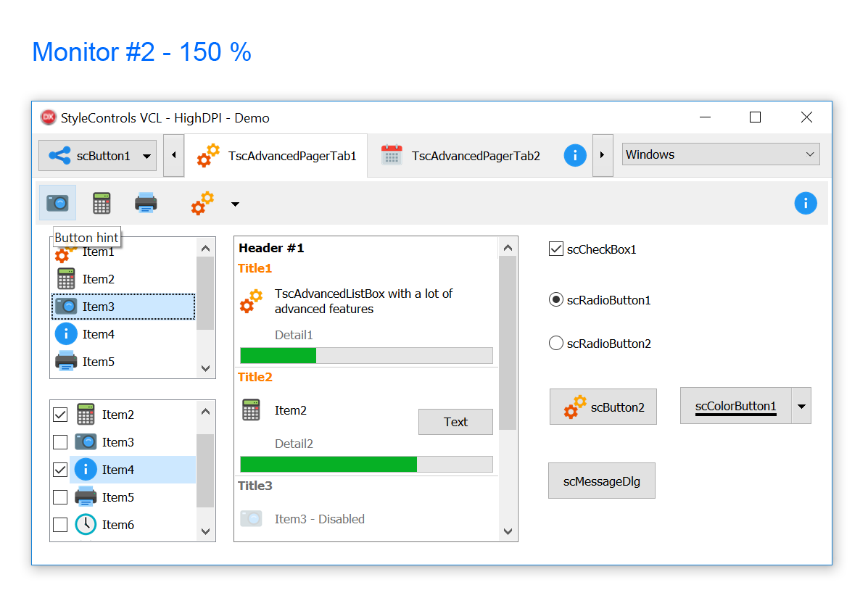Click top list scroll up arrow
Image resolution: width=868 pixels, height=598 pixels.
coord(205,248)
